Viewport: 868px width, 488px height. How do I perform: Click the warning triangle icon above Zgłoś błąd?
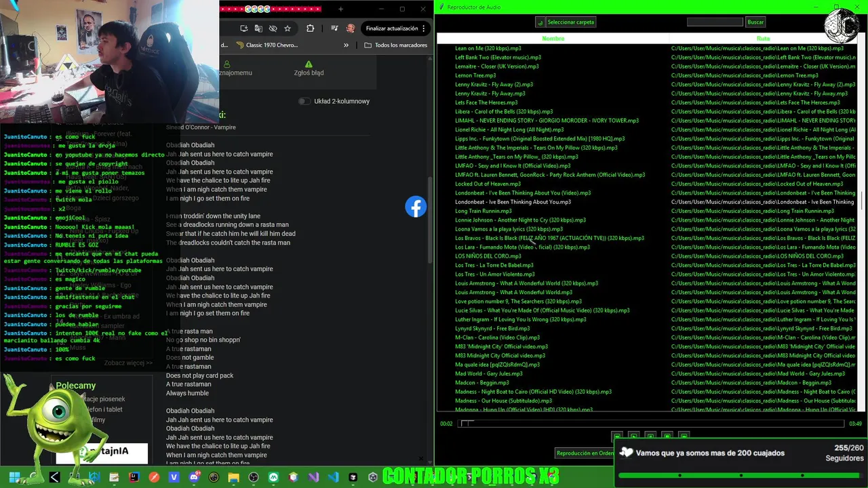(309, 64)
